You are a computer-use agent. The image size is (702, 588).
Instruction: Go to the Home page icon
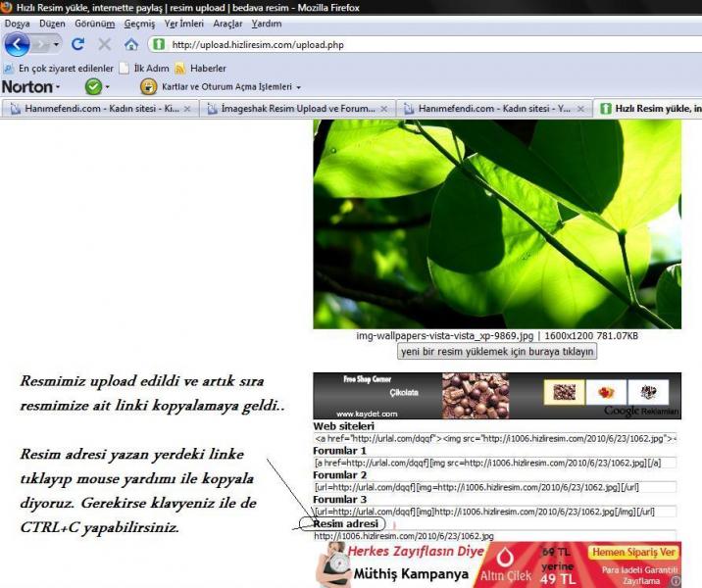(x=131, y=44)
